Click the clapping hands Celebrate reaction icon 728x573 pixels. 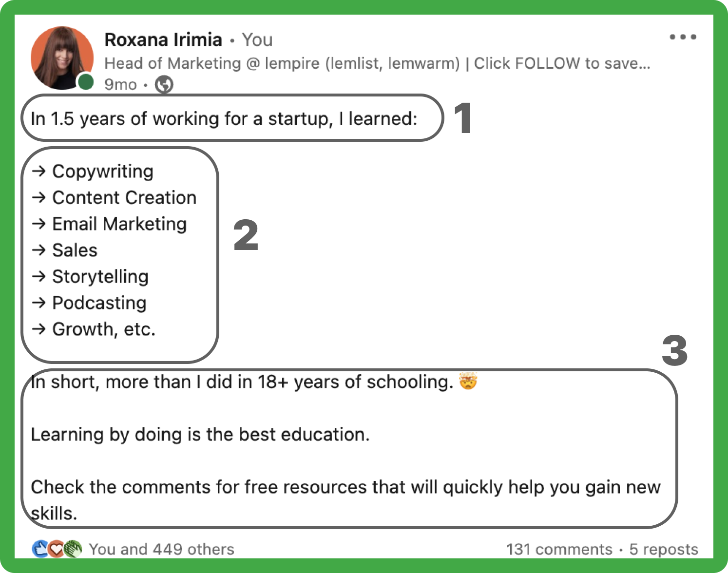pos(73,548)
